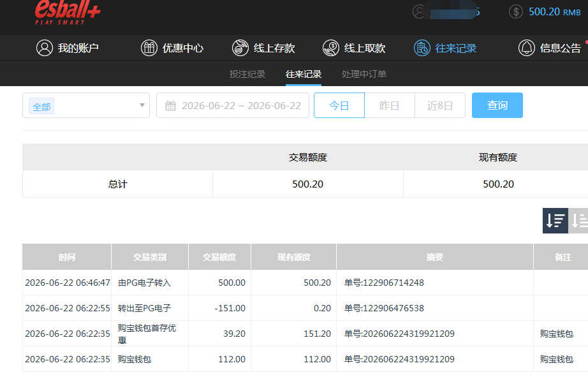Select the grey ascending sort icon
The image size is (588, 377).
pyautogui.click(x=578, y=221)
